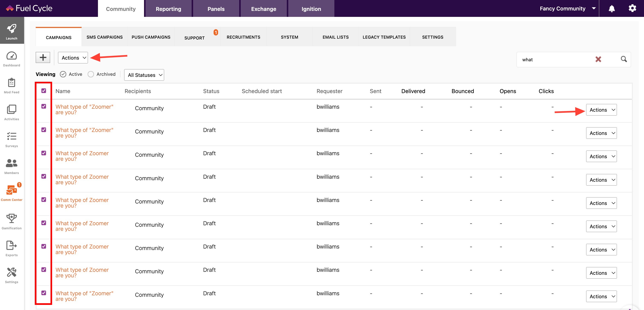This screenshot has height=310, width=644.
Task: Open the Actions dropdown on the seventh row
Action: [601, 249]
